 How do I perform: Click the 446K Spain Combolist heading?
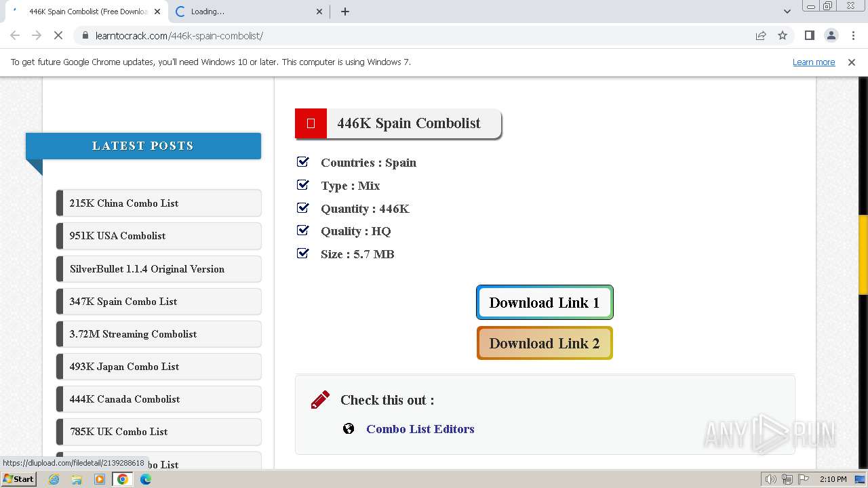[x=409, y=123]
